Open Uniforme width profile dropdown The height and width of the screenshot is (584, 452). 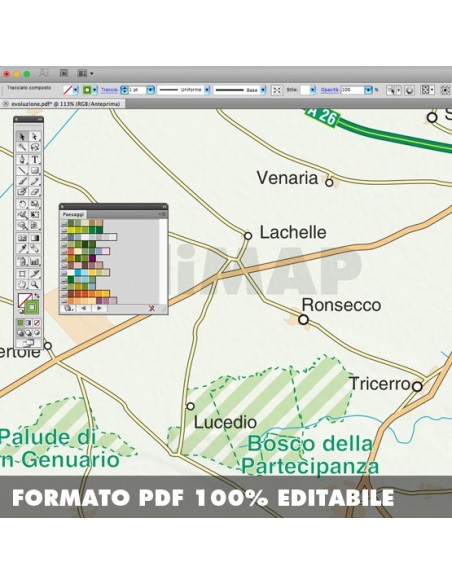pyautogui.click(x=207, y=90)
